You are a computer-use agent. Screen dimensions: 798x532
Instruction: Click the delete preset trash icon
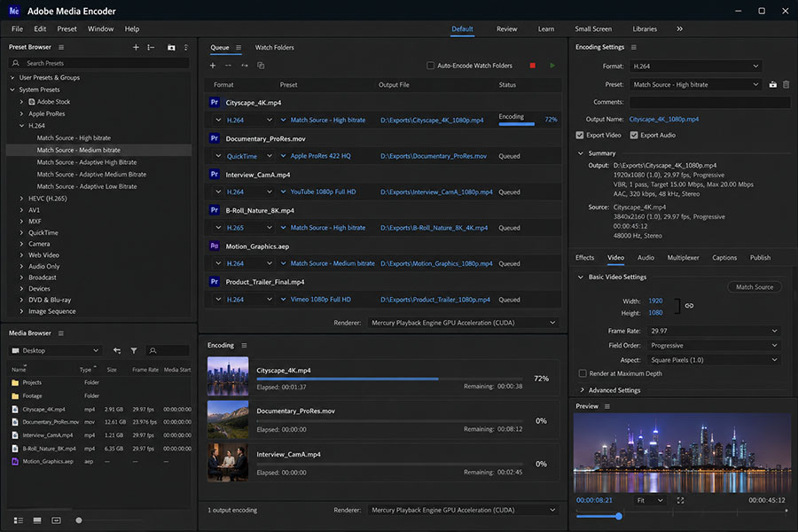(786, 84)
